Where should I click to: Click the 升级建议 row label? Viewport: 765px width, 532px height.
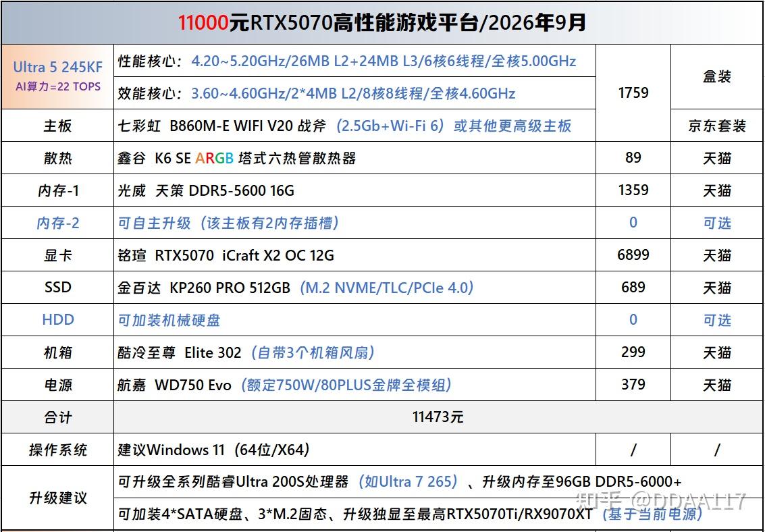click(x=57, y=498)
